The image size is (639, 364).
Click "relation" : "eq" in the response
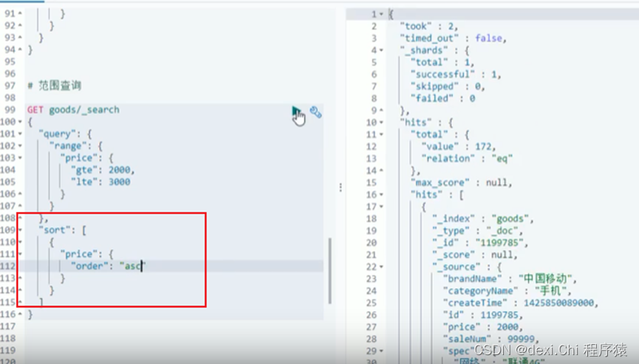[x=467, y=159]
